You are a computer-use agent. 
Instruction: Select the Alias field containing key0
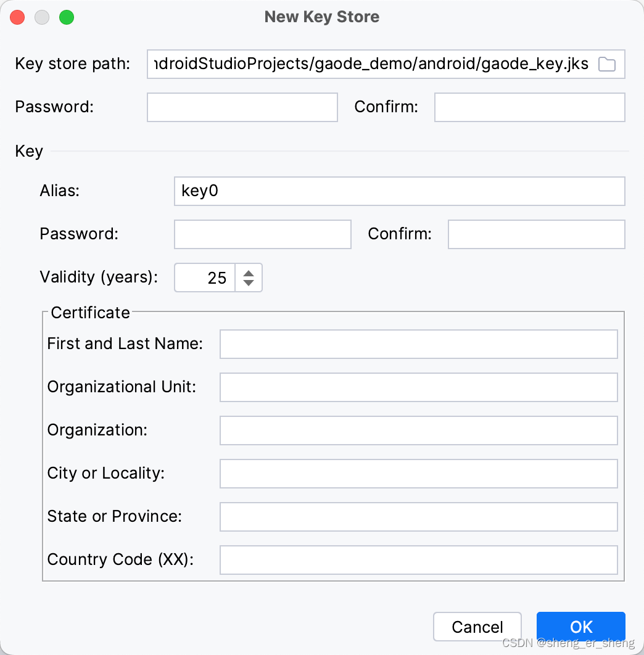pos(400,191)
